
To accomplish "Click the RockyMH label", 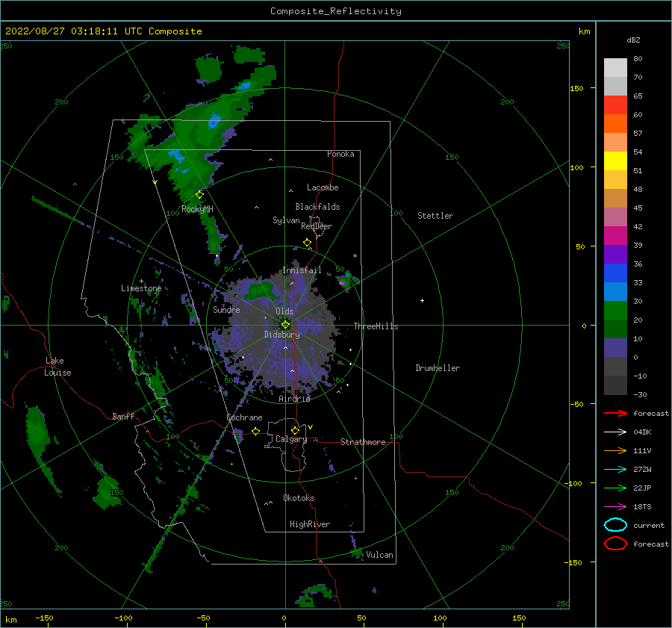I will pos(197,209).
